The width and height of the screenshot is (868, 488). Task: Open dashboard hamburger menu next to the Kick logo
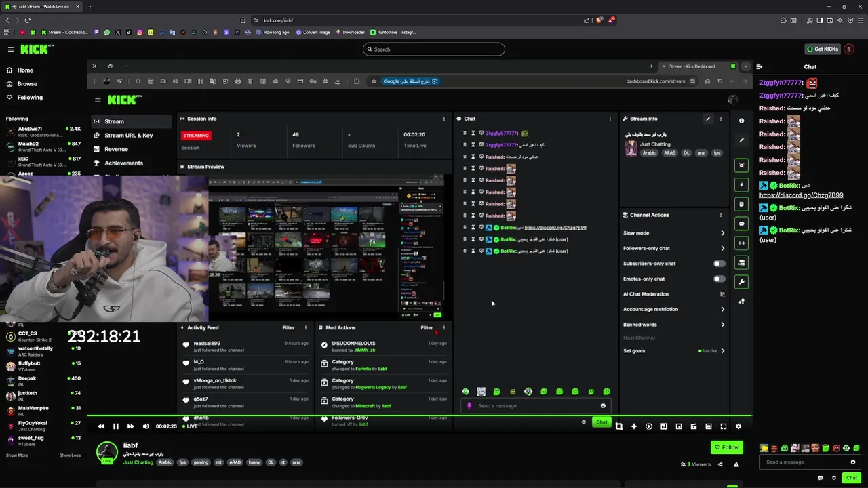click(x=98, y=100)
